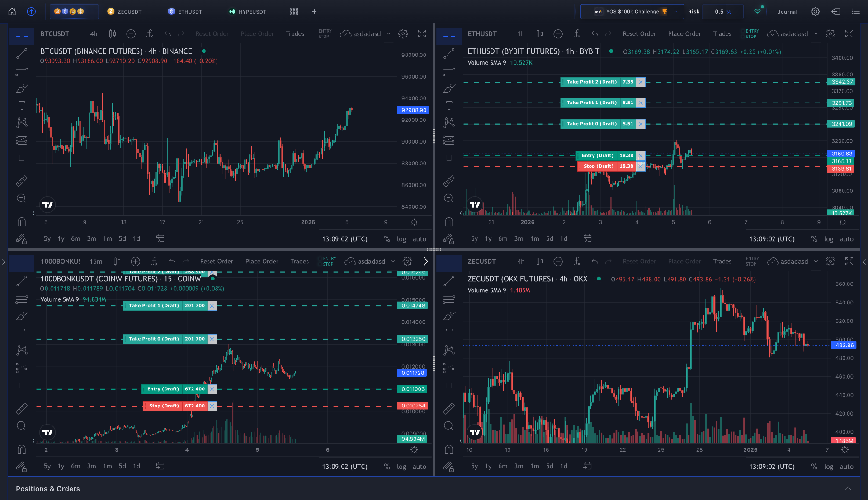868x500 pixels.
Task: Open go-to-date calendar in BTCUSDT chart
Action: click(160, 238)
